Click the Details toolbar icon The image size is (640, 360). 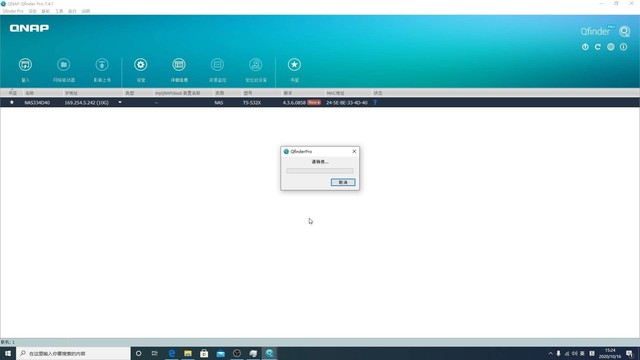coord(179,65)
